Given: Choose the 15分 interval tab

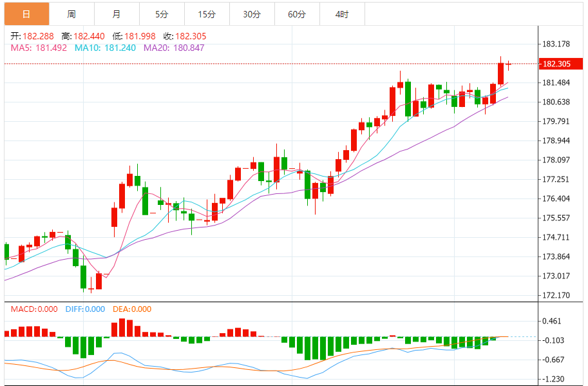Looking at the screenshot, I should [206, 14].
